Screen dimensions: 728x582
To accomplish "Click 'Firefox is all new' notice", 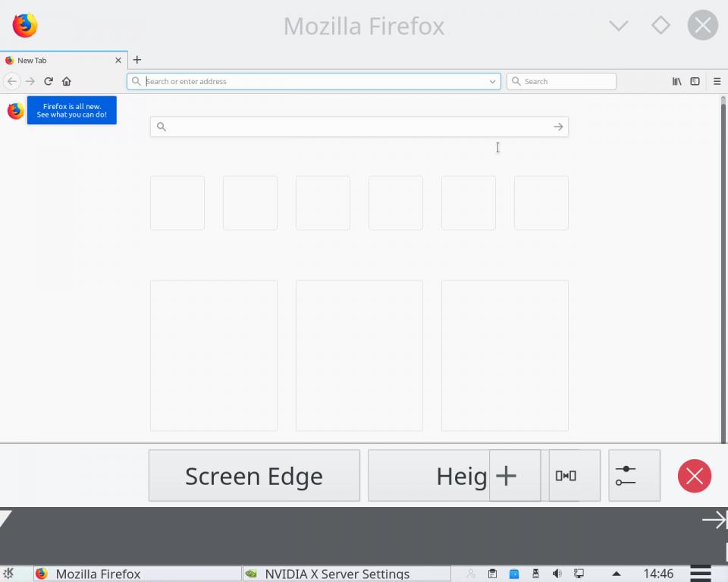I will click(x=72, y=111).
